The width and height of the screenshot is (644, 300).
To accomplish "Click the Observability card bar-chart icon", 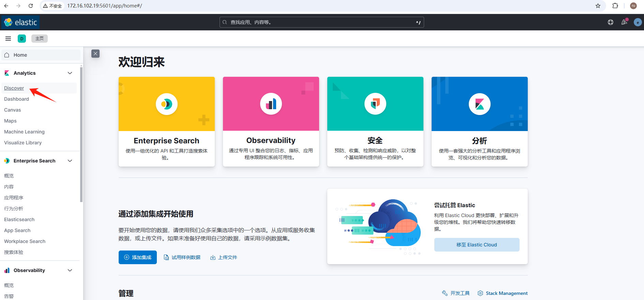I will (x=271, y=104).
